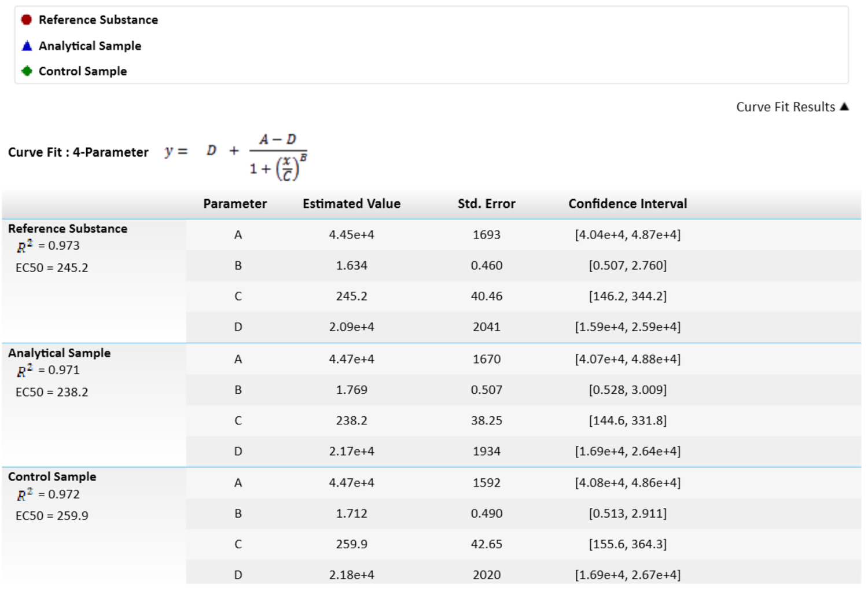Click the Analytical Sample EC50 = 238.2 value
The image size is (868, 590).
52,393
